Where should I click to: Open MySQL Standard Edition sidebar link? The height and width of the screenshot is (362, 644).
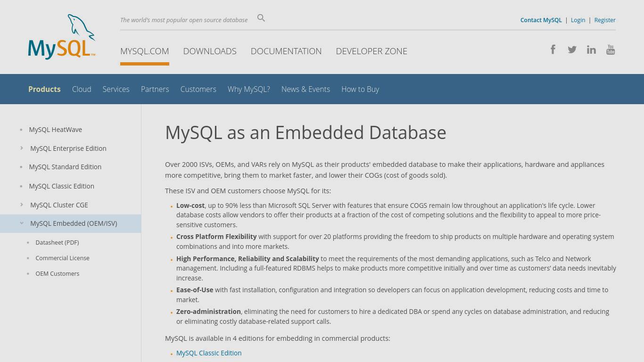coord(65,167)
